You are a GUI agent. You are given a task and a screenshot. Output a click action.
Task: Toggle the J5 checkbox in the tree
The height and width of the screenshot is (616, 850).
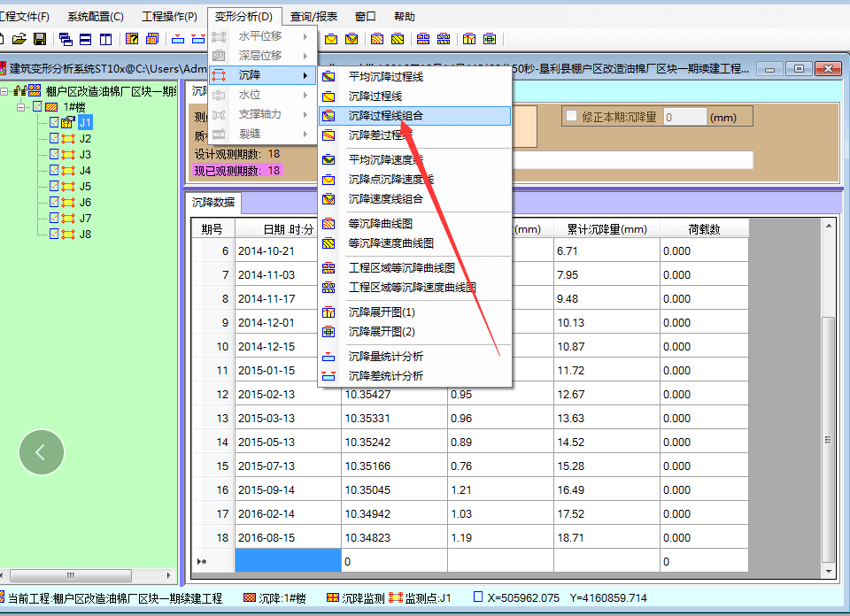[54, 187]
